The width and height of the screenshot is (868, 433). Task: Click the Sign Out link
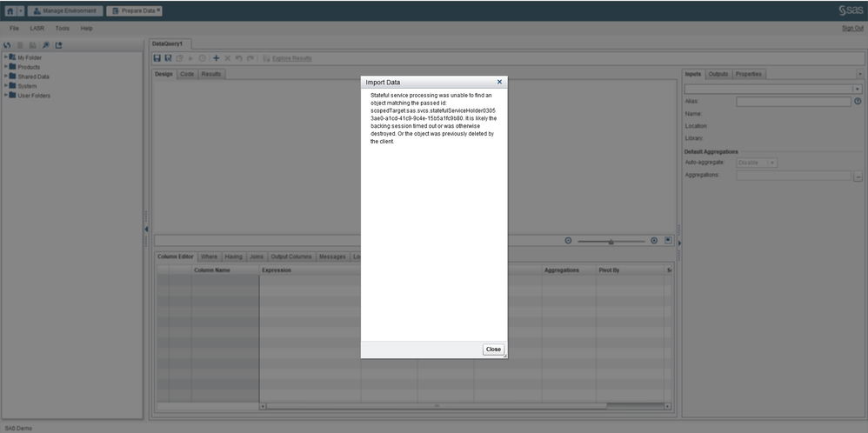tap(852, 28)
